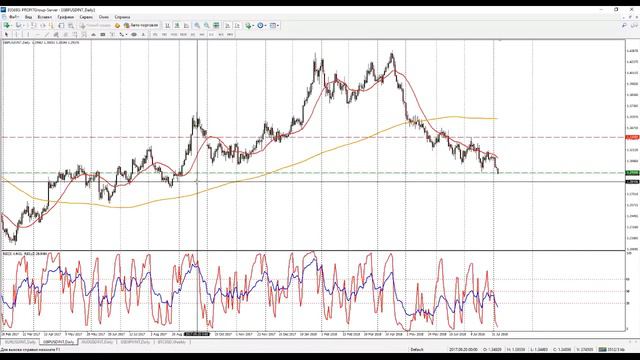
Task: Toggle chart auto scroll icon
Action: (x=227, y=25)
